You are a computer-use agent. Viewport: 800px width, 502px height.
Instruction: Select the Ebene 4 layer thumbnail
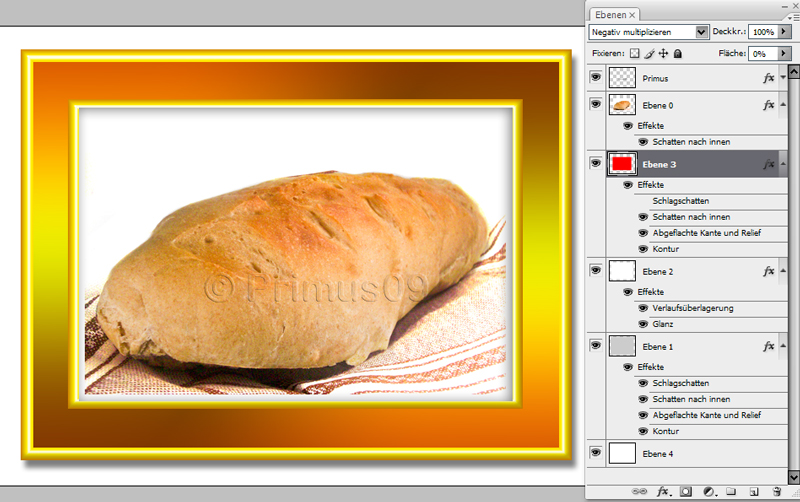(x=623, y=454)
